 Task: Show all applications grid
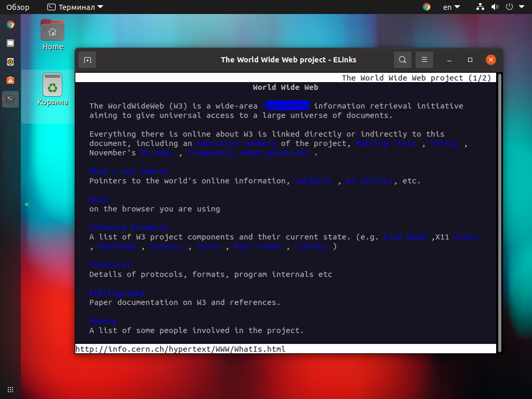pos(10,390)
